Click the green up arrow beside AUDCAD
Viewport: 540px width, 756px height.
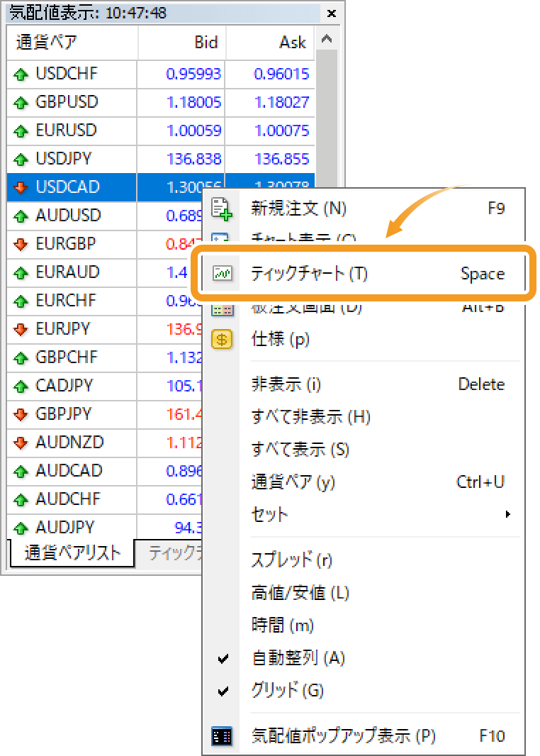tap(21, 471)
